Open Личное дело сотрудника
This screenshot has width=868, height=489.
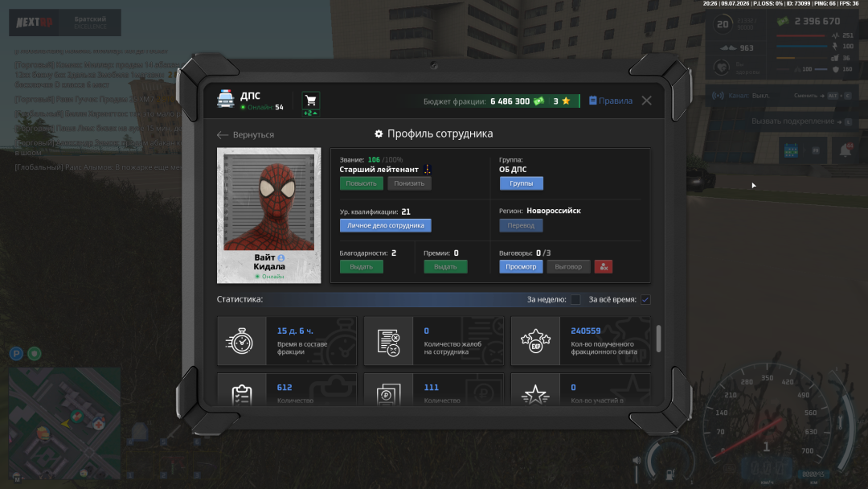coord(385,225)
